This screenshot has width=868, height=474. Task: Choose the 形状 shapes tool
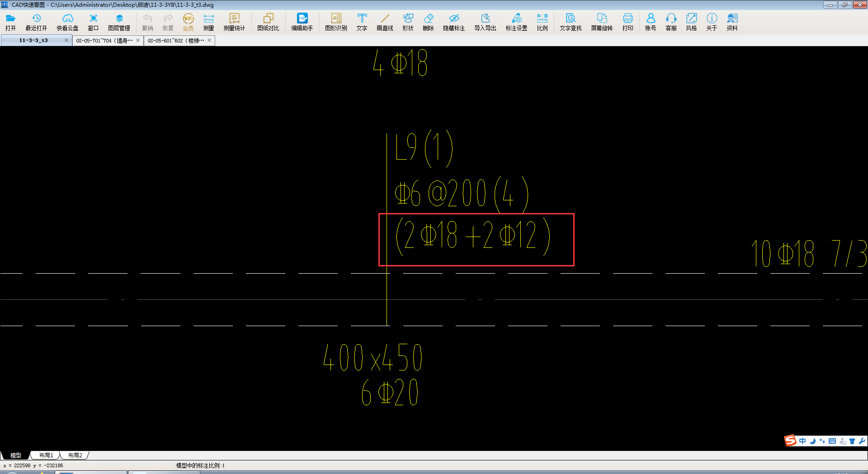(x=408, y=22)
